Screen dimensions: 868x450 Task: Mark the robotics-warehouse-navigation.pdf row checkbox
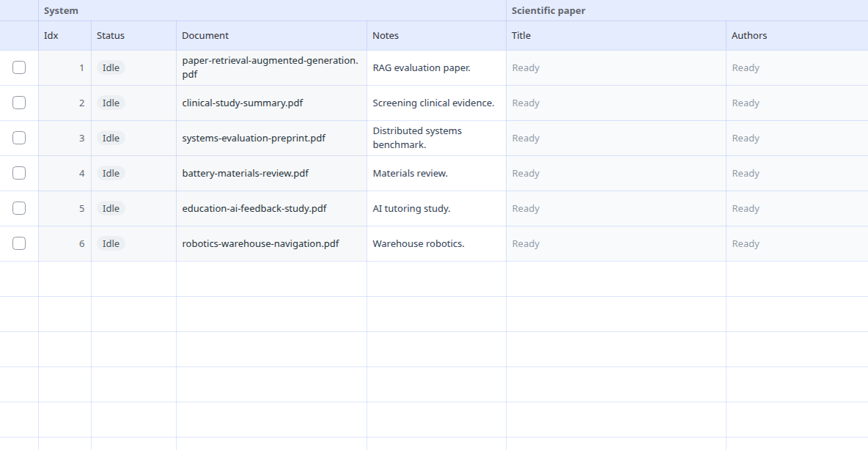[x=19, y=243]
